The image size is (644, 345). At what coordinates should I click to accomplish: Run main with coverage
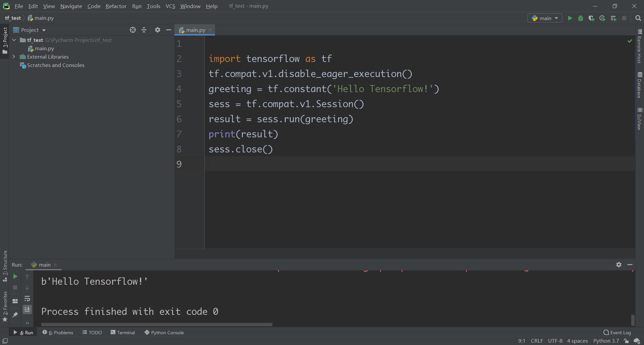(591, 18)
